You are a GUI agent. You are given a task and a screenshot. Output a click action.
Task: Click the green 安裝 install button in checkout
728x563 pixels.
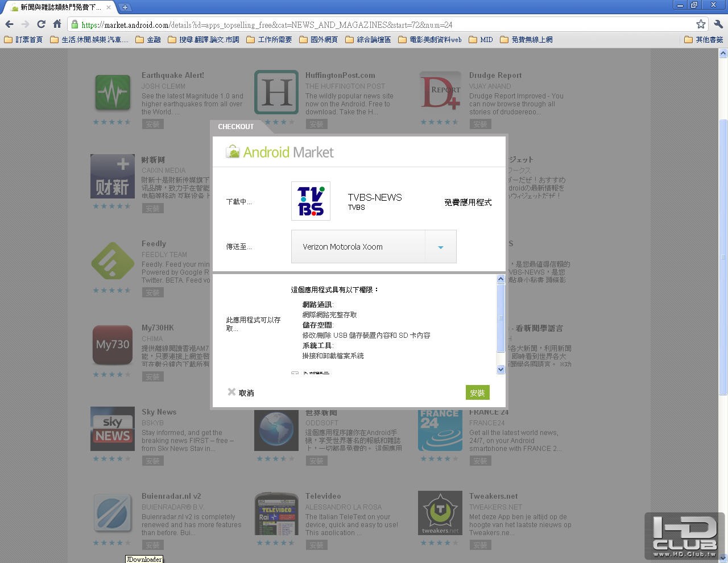(x=477, y=393)
